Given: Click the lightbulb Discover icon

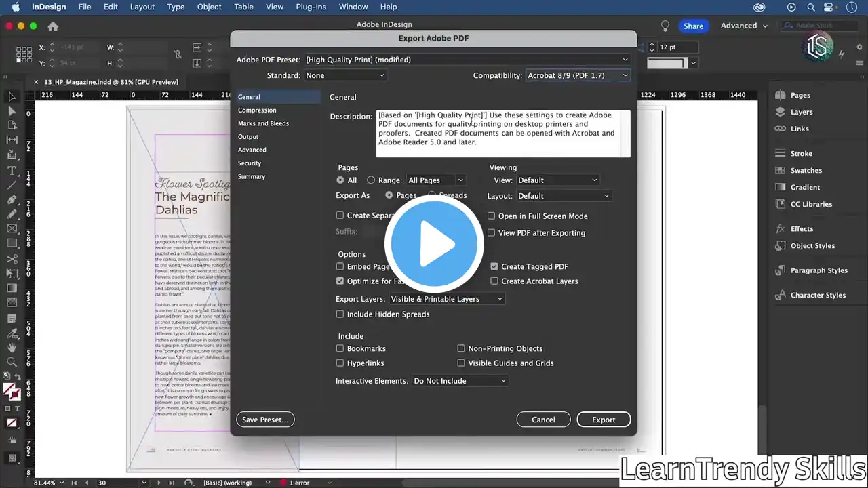Looking at the screenshot, I should tap(665, 26).
